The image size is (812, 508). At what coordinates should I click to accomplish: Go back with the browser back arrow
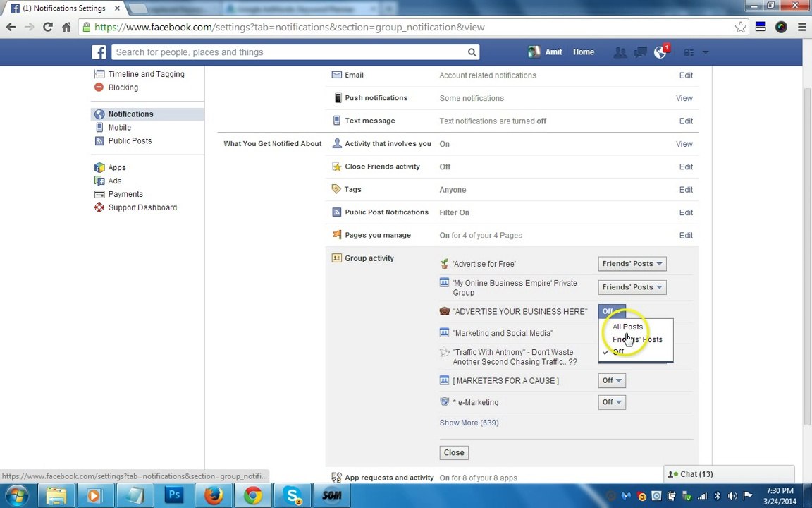(x=11, y=27)
